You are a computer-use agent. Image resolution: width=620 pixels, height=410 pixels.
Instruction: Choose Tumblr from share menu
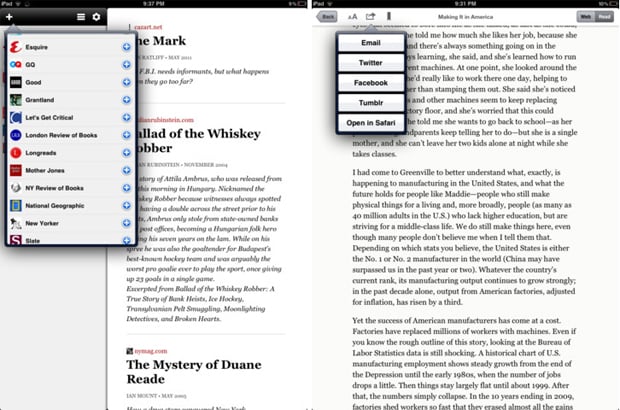(x=371, y=103)
